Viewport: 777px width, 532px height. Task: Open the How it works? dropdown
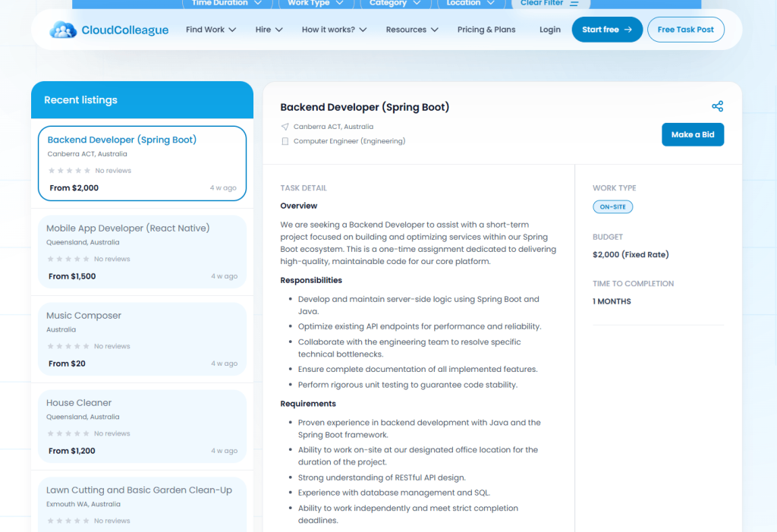pyautogui.click(x=335, y=30)
